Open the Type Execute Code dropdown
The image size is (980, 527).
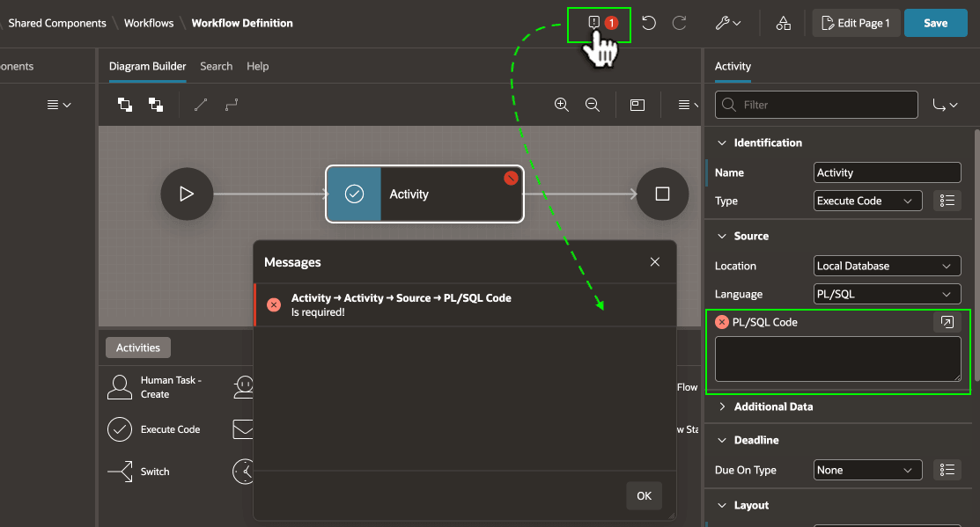coord(867,201)
